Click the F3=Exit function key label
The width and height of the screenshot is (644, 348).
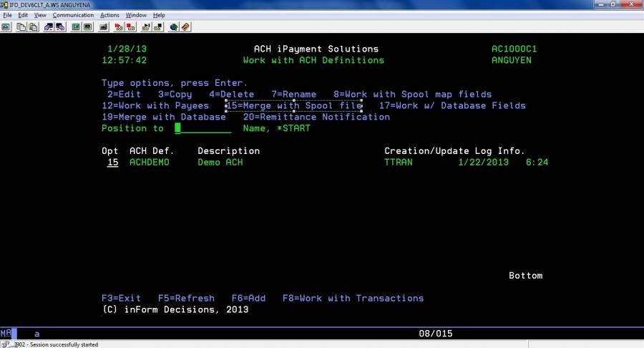tap(121, 298)
